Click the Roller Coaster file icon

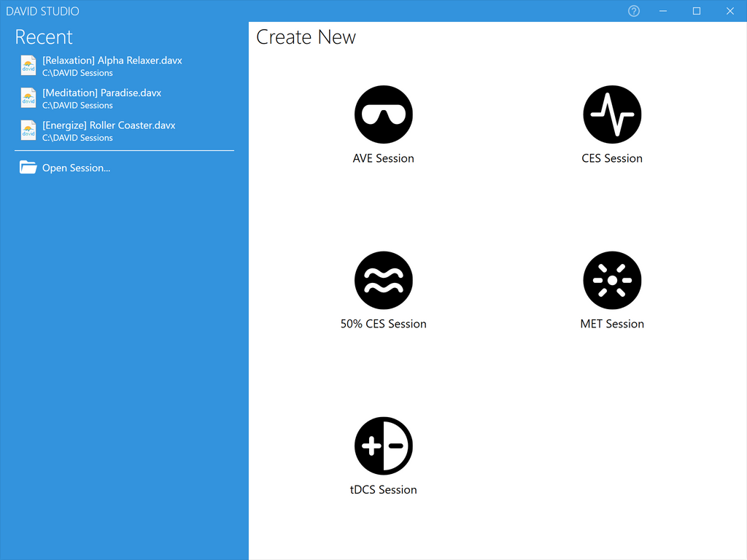point(28,131)
